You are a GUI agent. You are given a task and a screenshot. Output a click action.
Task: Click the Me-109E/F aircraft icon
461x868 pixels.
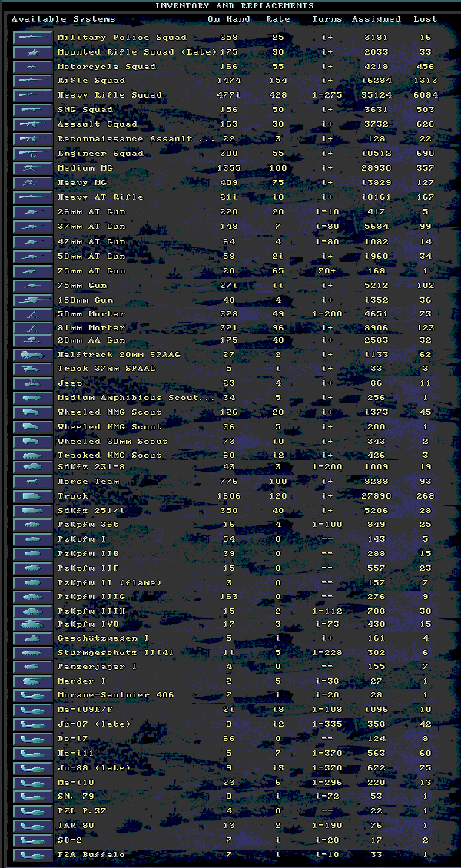[x=33, y=710]
